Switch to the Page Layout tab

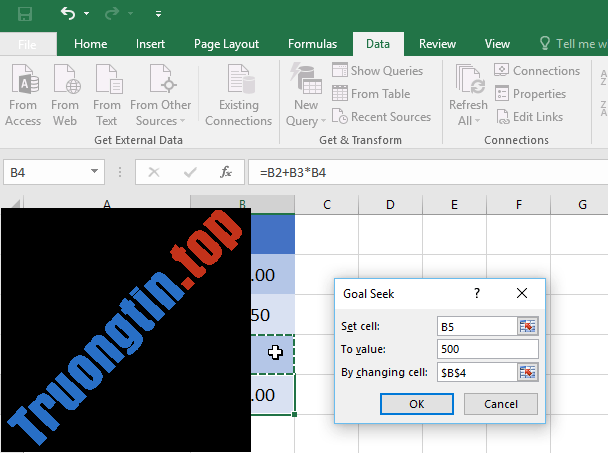pyautogui.click(x=226, y=44)
